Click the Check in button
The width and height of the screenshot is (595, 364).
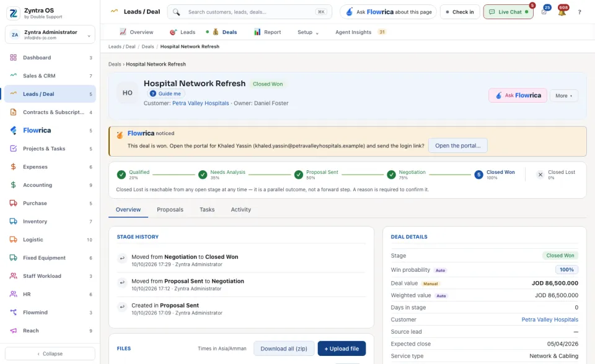(x=460, y=12)
